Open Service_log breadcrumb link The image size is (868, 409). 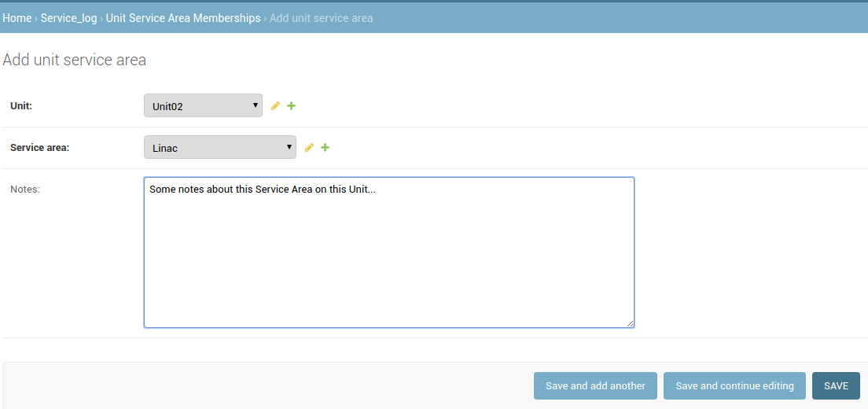(68, 18)
